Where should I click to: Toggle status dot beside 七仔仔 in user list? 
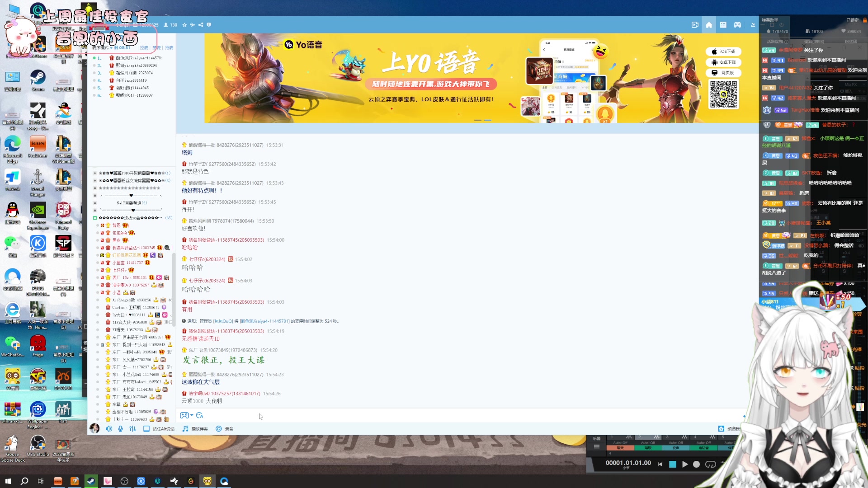pos(97,270)
